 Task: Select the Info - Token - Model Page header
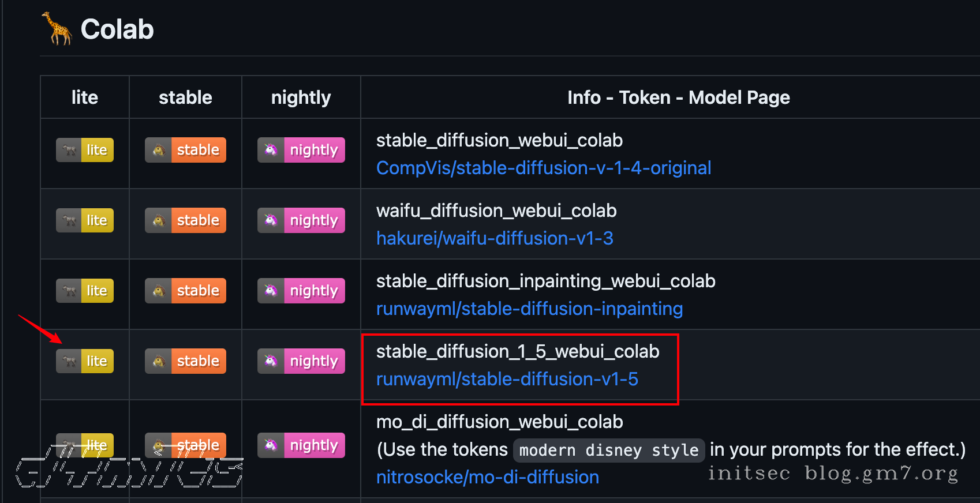tap(678, 97)
